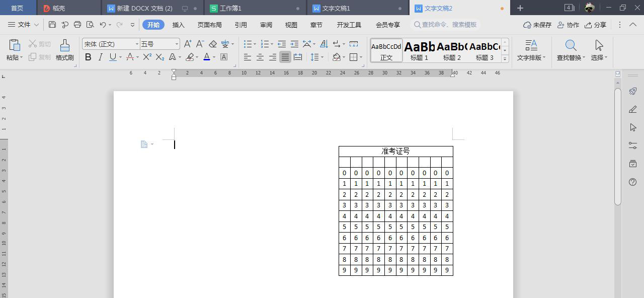The height and width of the screenshot is (298, 644).
Task: Toggle Justify paragraph alignment
Action: [285, 57]
